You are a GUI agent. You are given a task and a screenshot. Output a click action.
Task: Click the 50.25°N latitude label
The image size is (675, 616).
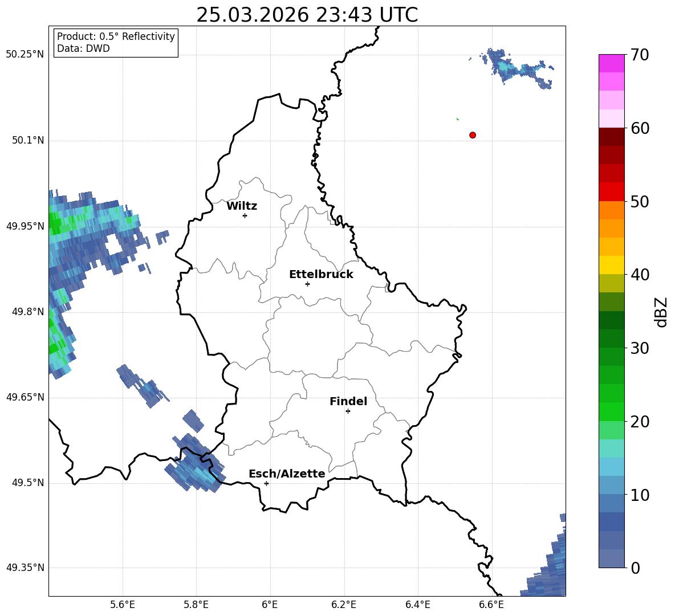coord(25,55)
